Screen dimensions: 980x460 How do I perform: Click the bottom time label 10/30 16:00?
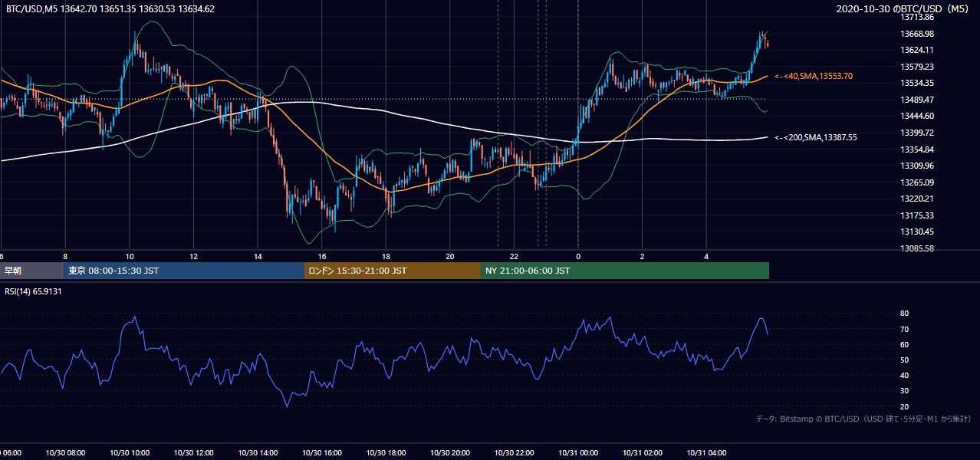(322, 453)
